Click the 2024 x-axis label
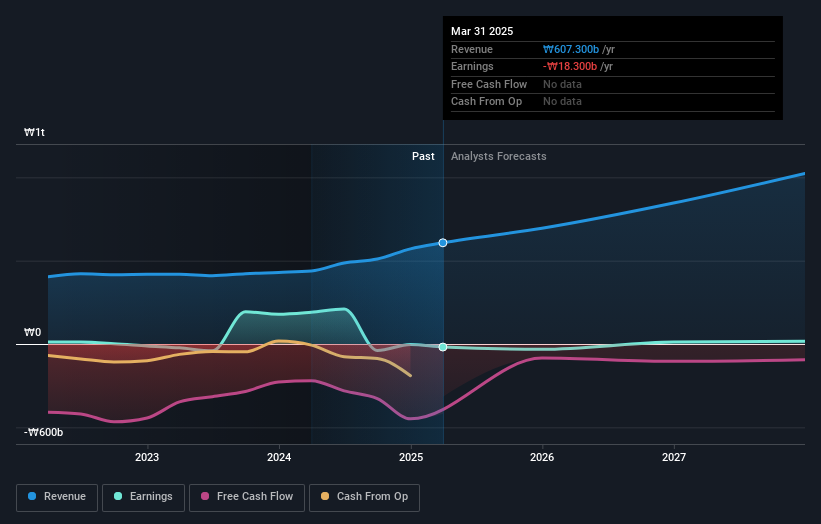 tap(279, 457)
